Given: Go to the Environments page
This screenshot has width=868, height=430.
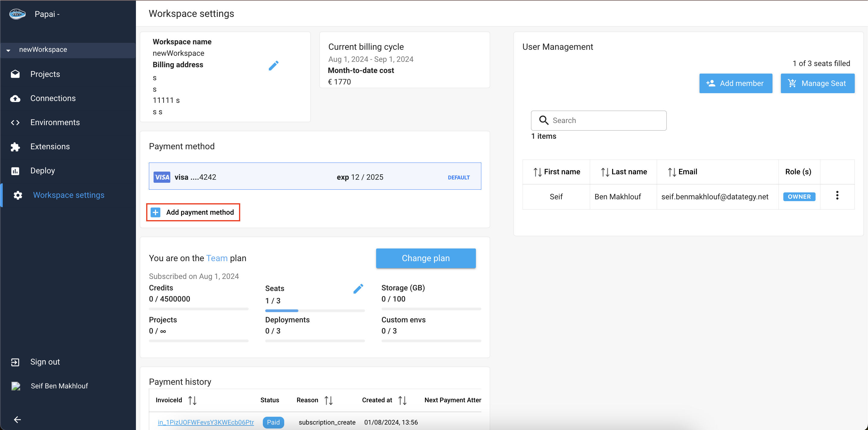Looking at the screenshot, I should pos(55,122).
